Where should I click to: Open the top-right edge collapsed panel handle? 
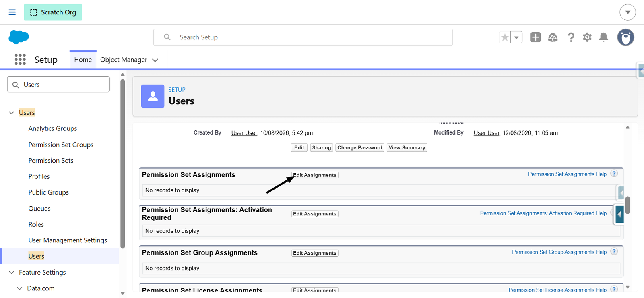pyautogui.click(x=641, y=71)
